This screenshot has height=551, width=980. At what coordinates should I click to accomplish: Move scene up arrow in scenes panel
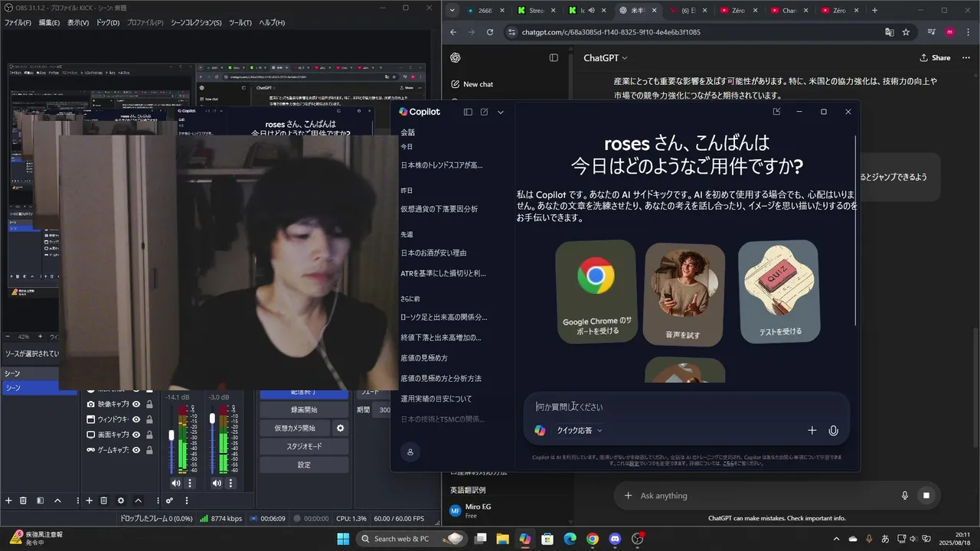click(57, 500)
